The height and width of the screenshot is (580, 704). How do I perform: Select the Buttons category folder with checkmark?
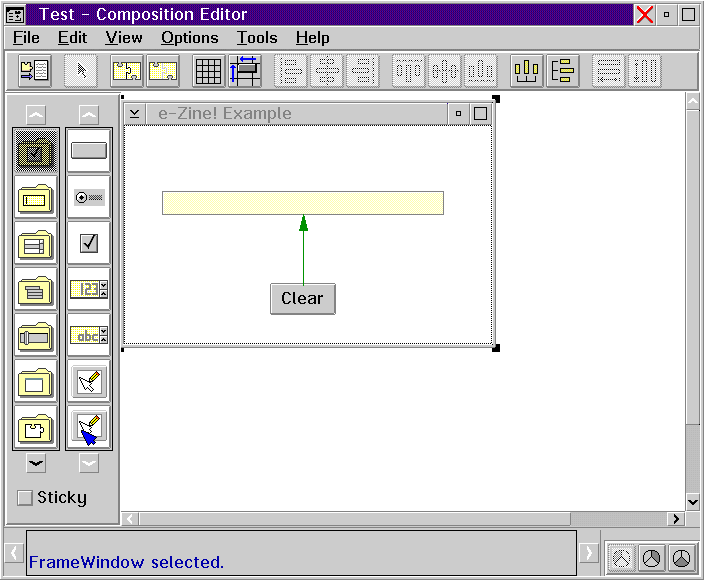pyautogui.click(x=36, y=151)
